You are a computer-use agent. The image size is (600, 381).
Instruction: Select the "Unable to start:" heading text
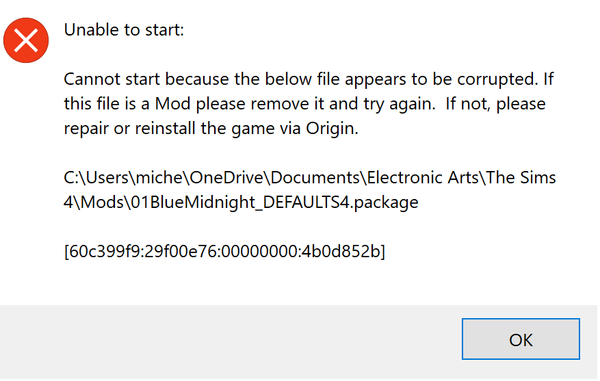124,30
